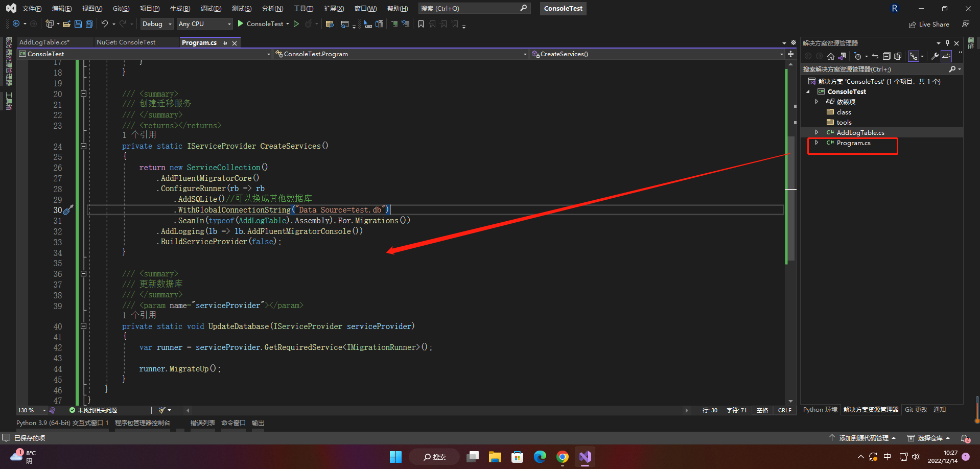Click the split editor icon above scrollbar

790,54
